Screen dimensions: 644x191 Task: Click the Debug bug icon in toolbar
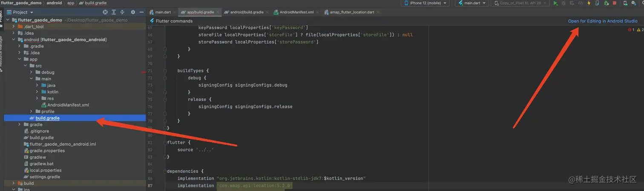click(x=563, y=3)
